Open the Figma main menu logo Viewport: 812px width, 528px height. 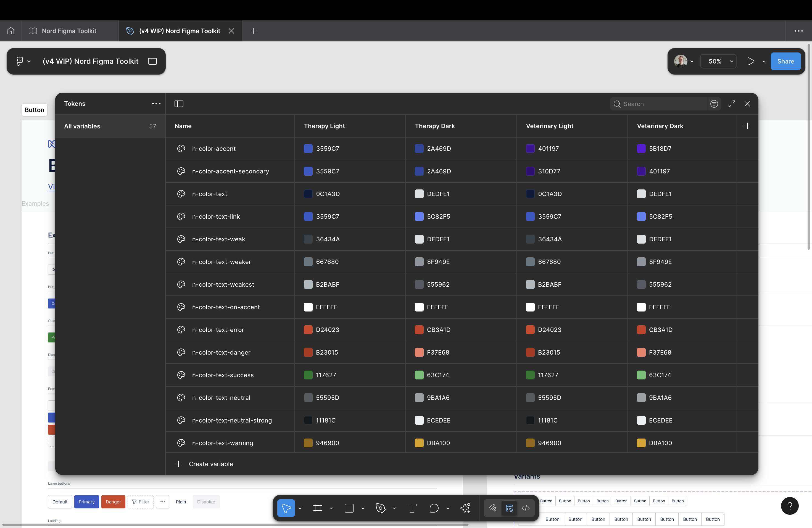click(x=20, y=61)
